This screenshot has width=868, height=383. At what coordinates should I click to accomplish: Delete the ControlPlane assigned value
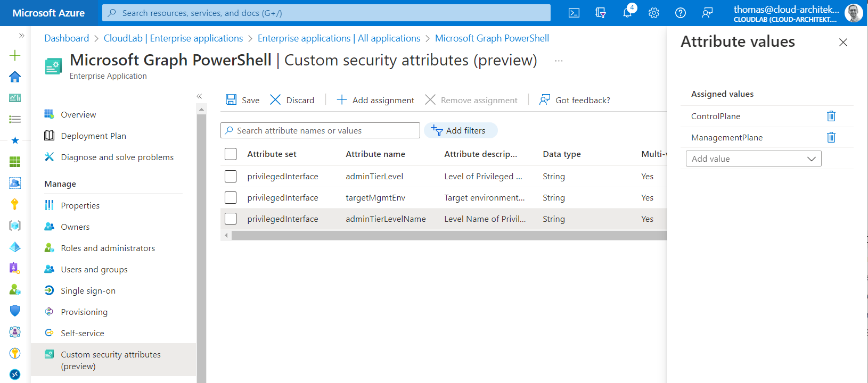point(831,116)
